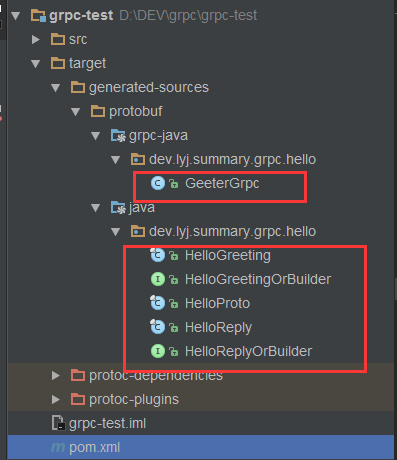Collapse the target folder arrow

point(35,64)
